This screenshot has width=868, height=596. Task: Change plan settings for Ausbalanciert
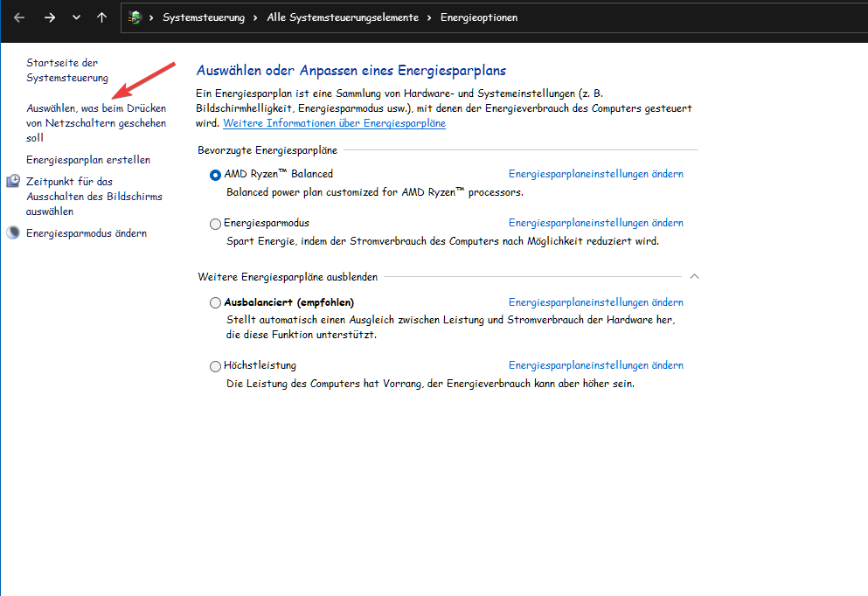click(x=596, y=302)
